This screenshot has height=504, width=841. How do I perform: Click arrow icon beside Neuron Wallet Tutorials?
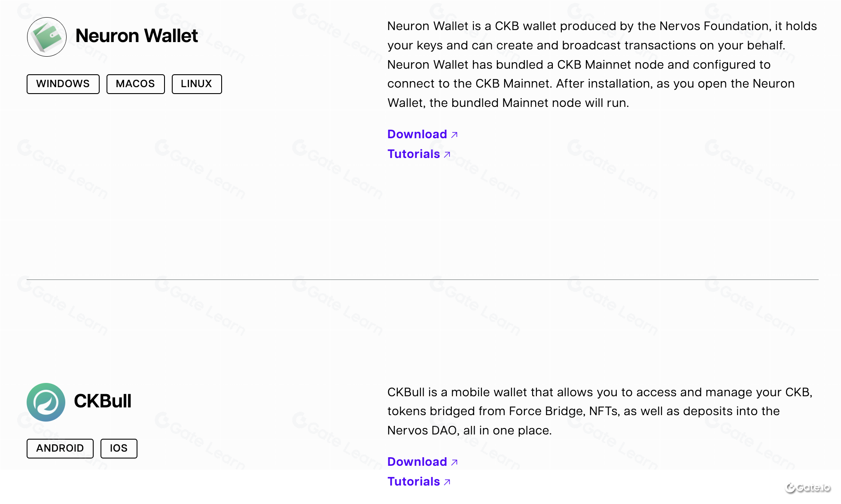[x=447, y=155]
